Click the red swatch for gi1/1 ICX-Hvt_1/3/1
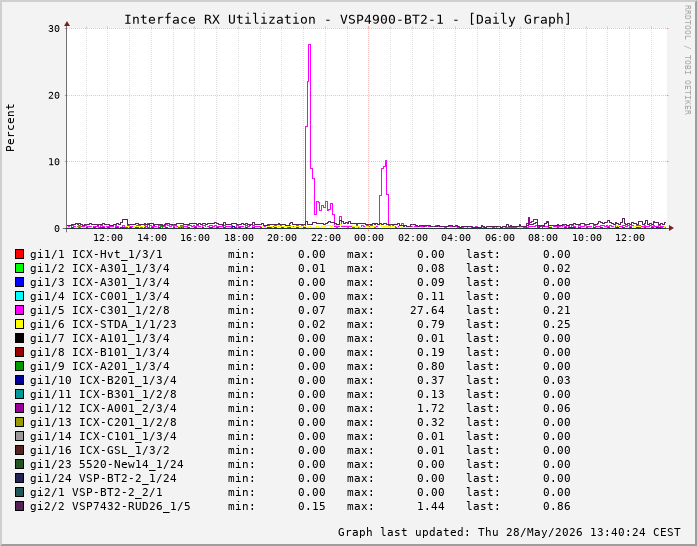The height and width of the screenshot is (546, 697). [19, 254]
